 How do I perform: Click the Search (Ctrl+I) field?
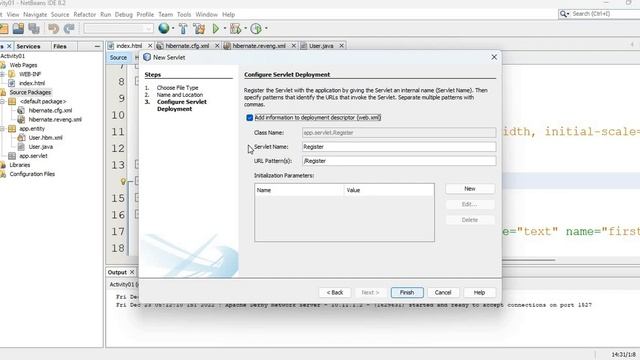[x=606, y=14]
